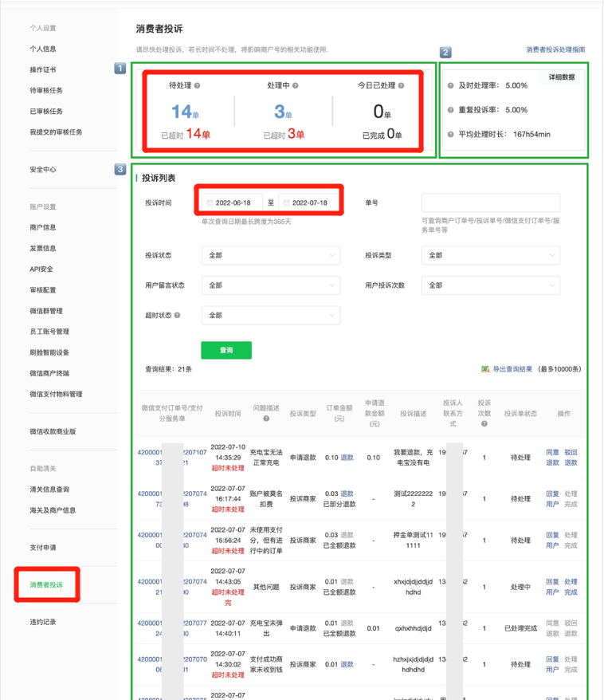The image size is (604, 700).
Task: Click the export spreadsheet icon
Action: (x=485, y=369)
